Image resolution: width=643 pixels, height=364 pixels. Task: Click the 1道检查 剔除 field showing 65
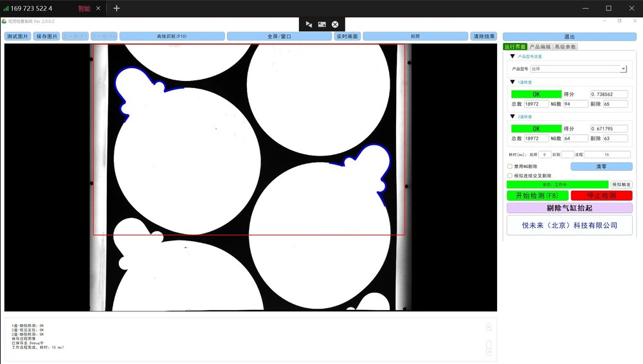(615, 104)
